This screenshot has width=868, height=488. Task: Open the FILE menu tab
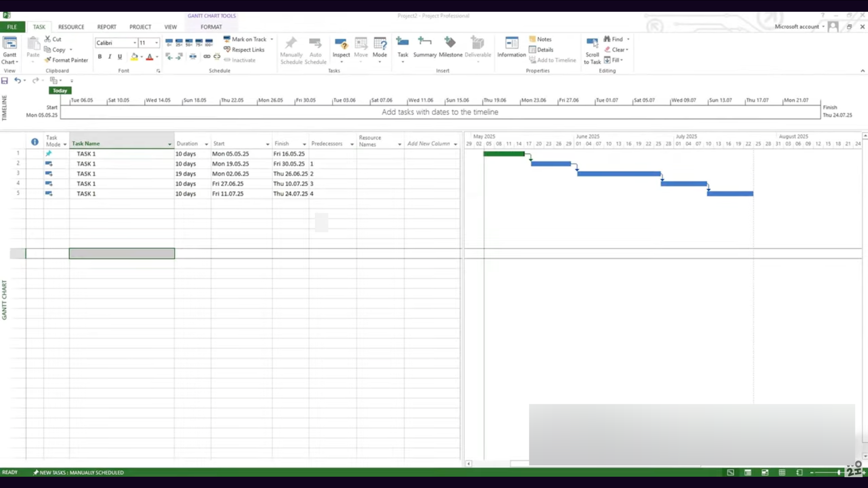click(12, 27)
